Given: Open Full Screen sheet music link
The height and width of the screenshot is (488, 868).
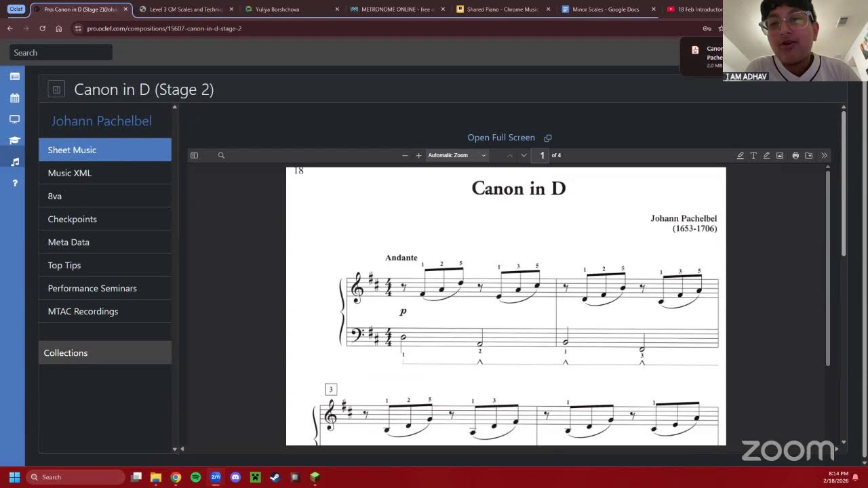Looking at the screenshot, I should coord(509,138).
